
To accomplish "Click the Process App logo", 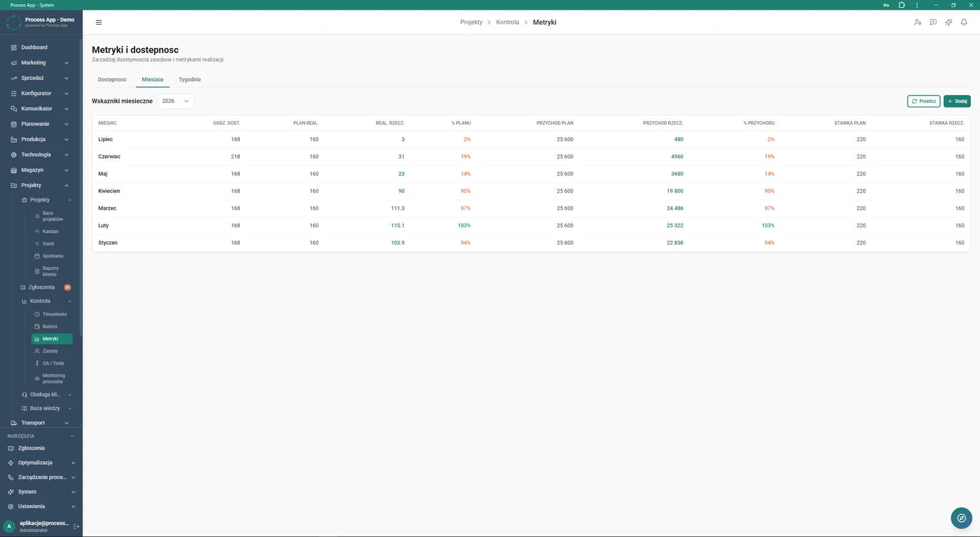I will [x=13, y=23].
